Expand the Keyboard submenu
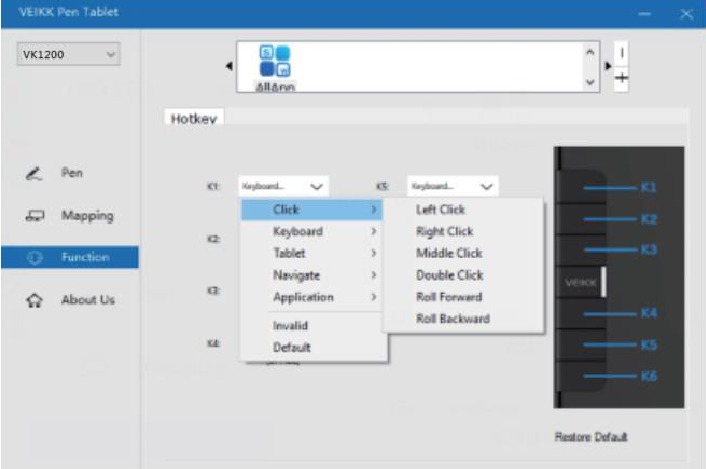The height and width of the screenshot is (469, 706). [x=312, y=231]
